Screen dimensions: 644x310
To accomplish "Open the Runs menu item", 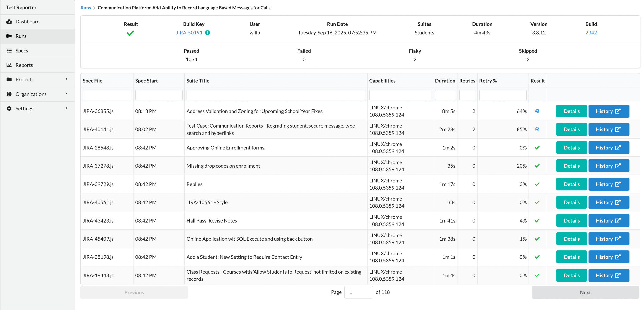I will (x=21, y=36).
